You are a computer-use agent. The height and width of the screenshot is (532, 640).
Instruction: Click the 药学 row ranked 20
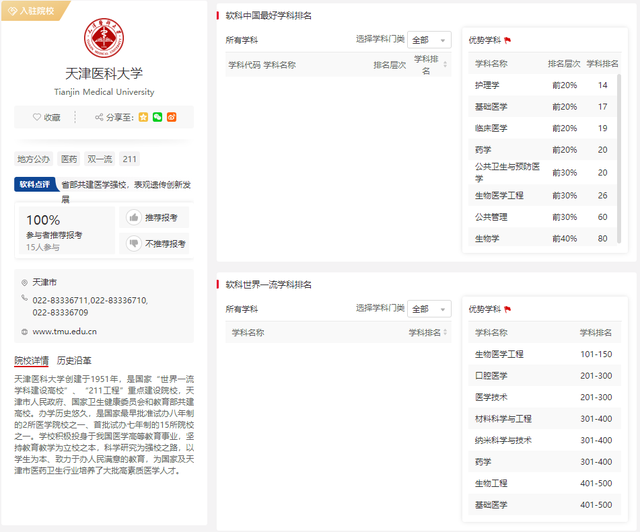coord(542,150)
